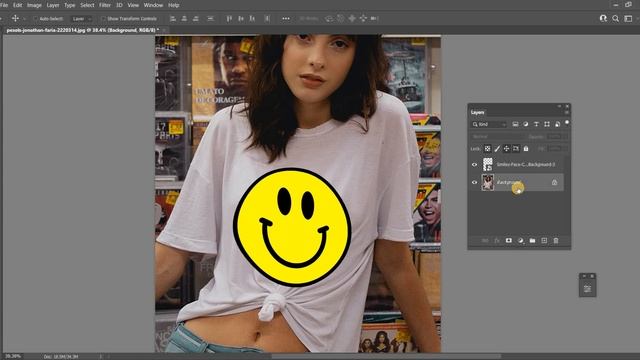The height and width of the screenshot is (360, 640).
Task: Click the 3D slide camera icon
Action: coord(363,18)
